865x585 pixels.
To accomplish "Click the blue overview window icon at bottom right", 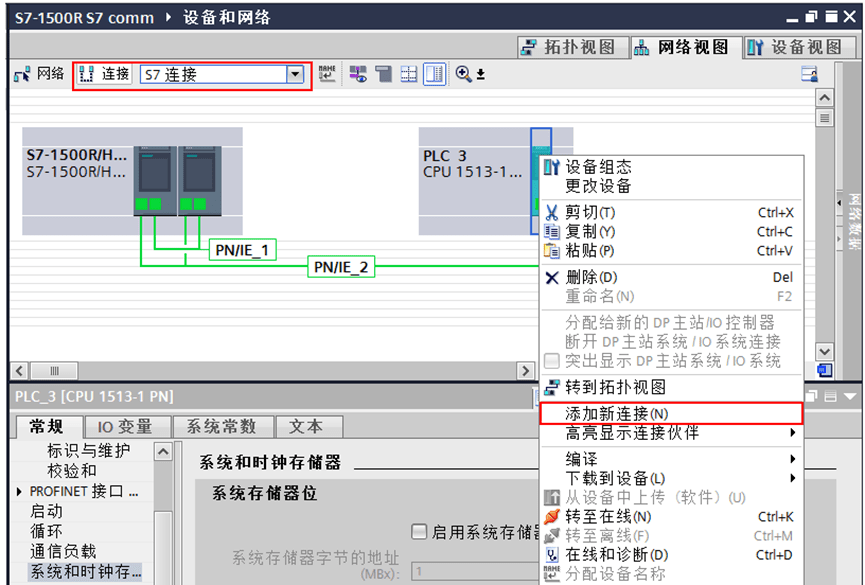I will pos(826,370).
